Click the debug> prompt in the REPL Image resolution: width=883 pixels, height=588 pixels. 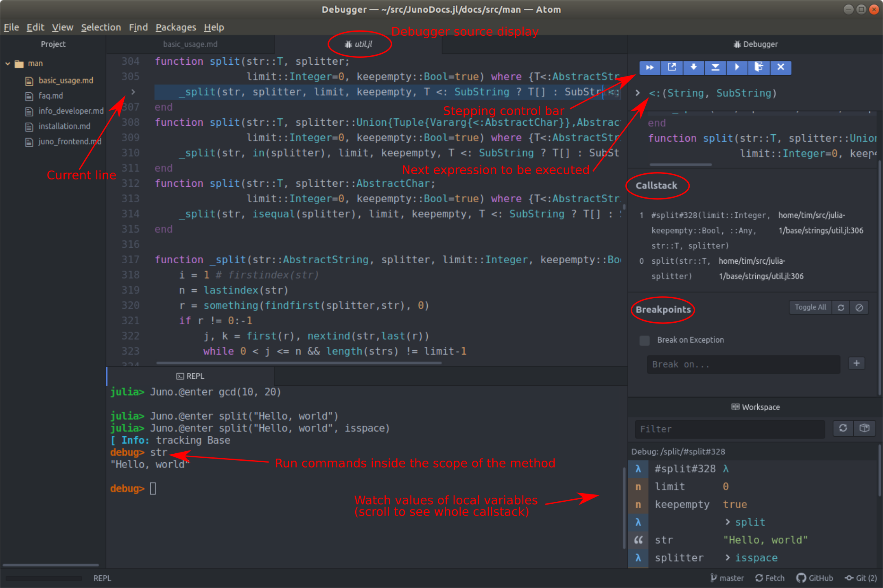pos(127,488)
